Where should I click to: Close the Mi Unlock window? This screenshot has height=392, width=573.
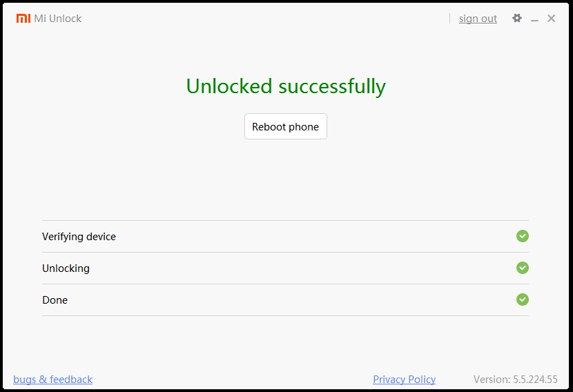click(551, 19)
